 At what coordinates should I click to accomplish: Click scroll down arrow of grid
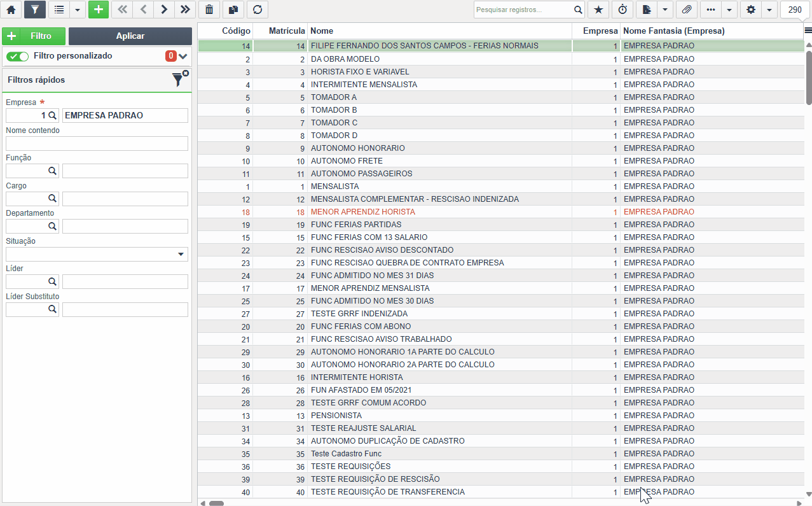[x=809, y=494]
